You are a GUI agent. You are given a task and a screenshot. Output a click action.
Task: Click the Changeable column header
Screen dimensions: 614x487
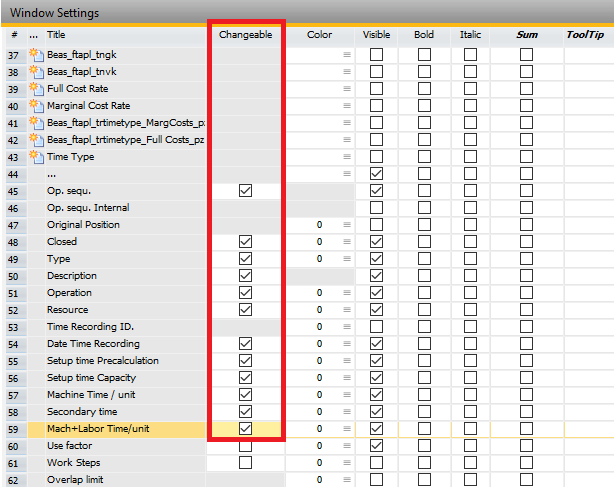click(x=245, y=35)
